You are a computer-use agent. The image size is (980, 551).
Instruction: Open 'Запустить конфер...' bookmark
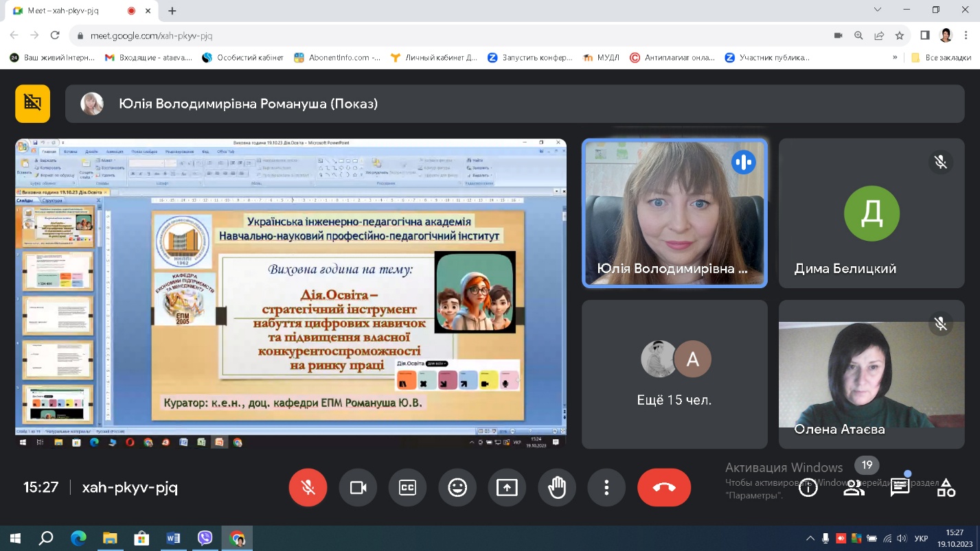[530, 58]
